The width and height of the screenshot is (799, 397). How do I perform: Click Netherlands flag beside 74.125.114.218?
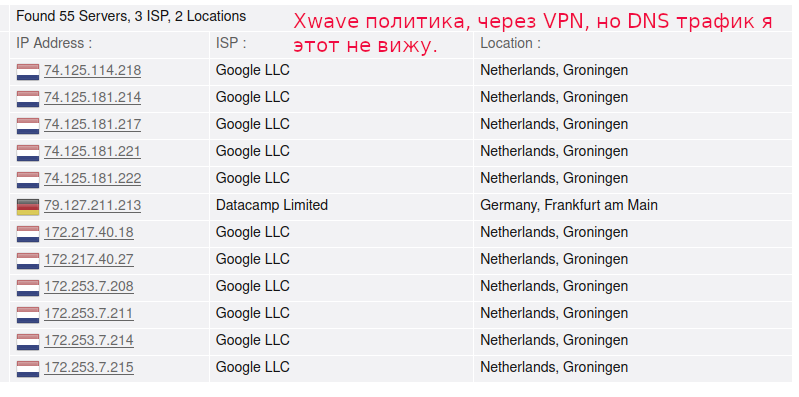tap(28, 72)
